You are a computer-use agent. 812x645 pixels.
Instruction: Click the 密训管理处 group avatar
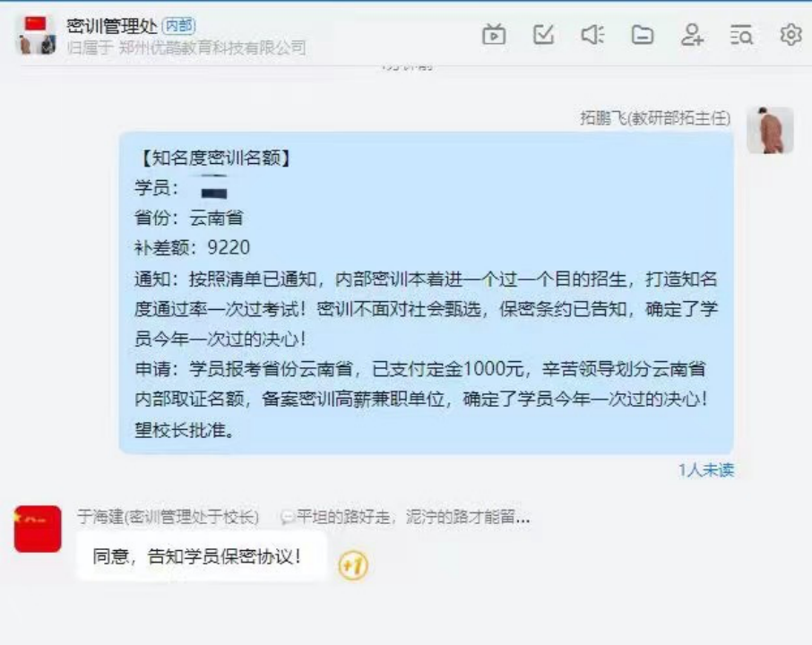point(38,35)
